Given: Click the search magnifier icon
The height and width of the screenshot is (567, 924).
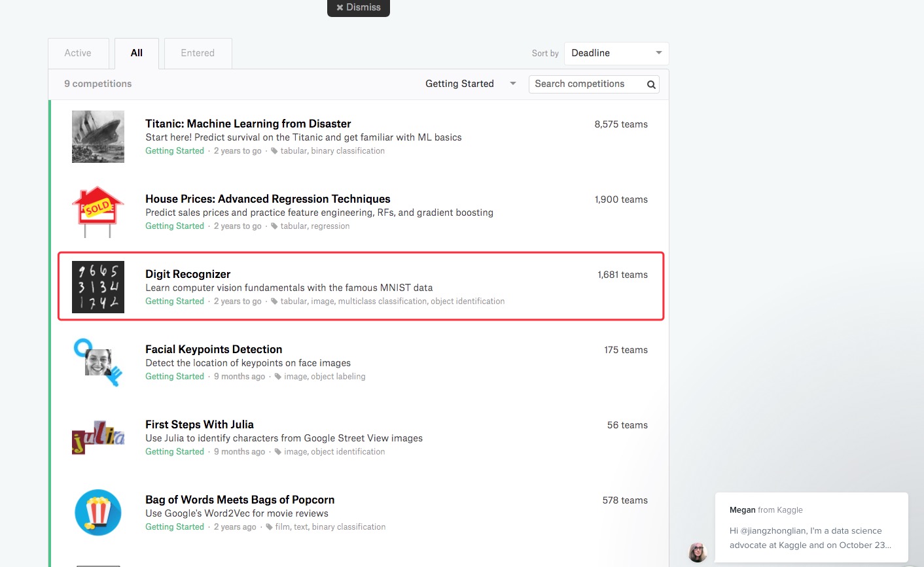Looking at the screenshot, I should coord(650,84).
